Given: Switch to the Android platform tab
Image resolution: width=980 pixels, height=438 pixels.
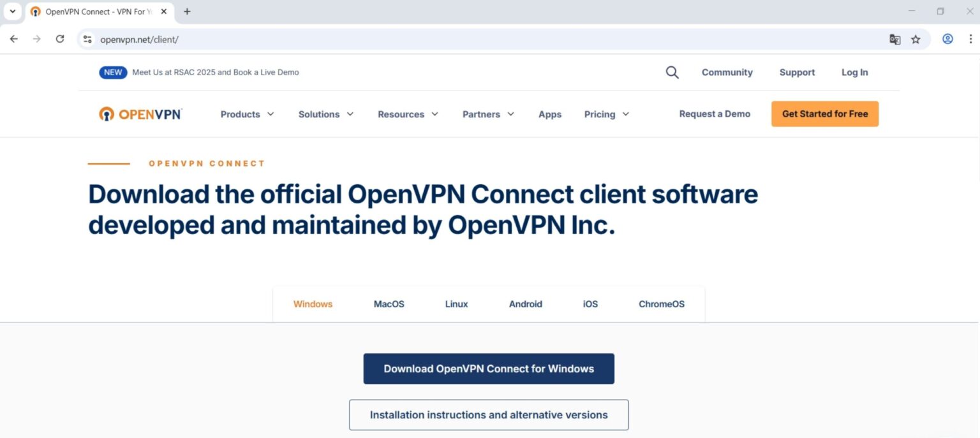Looking at the screenshot, I should point(525,304).
